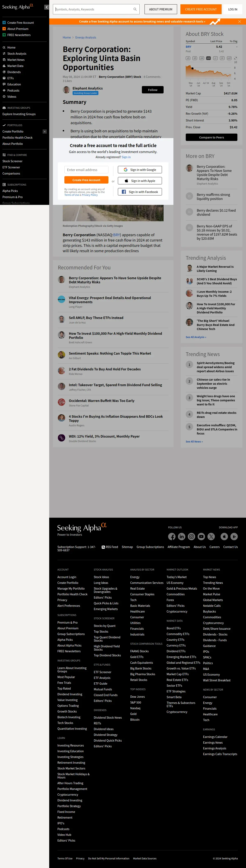Open Seeking Alpha Facebook page icon
Viewport: 246px width, 868px height.
pos(172,537)
